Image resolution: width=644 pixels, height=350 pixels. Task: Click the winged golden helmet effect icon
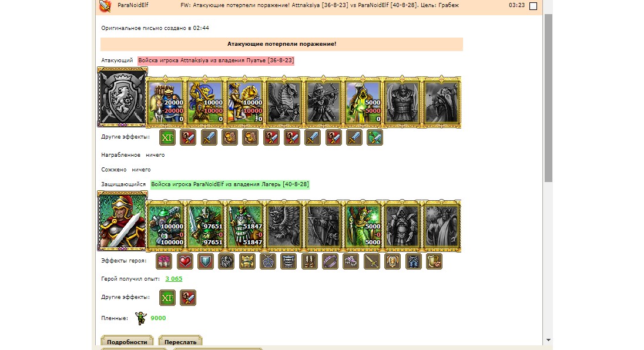pos(247,261)
